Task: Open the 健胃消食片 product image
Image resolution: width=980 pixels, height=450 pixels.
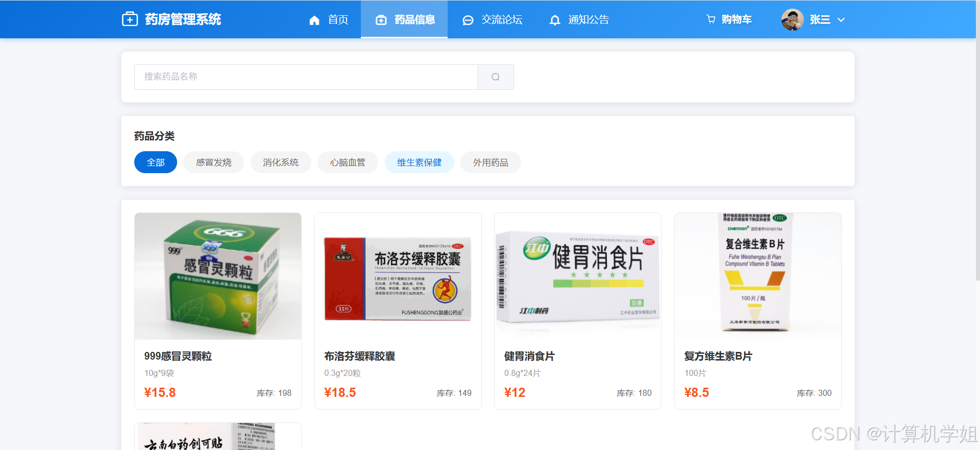Action: (578, 276)
